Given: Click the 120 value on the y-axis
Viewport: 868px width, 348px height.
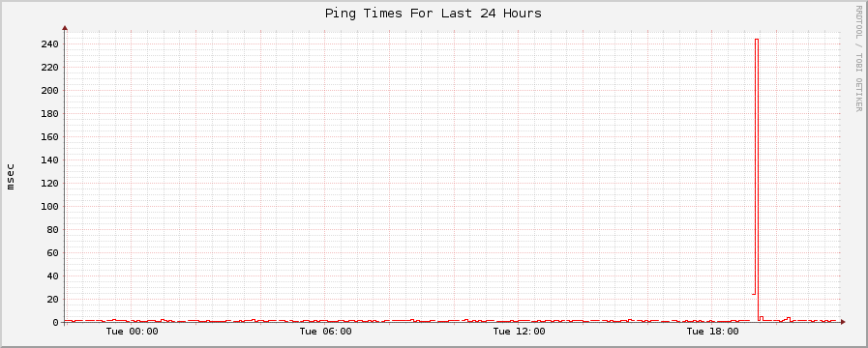Looking at the screenshot, I should pos(49,183).
